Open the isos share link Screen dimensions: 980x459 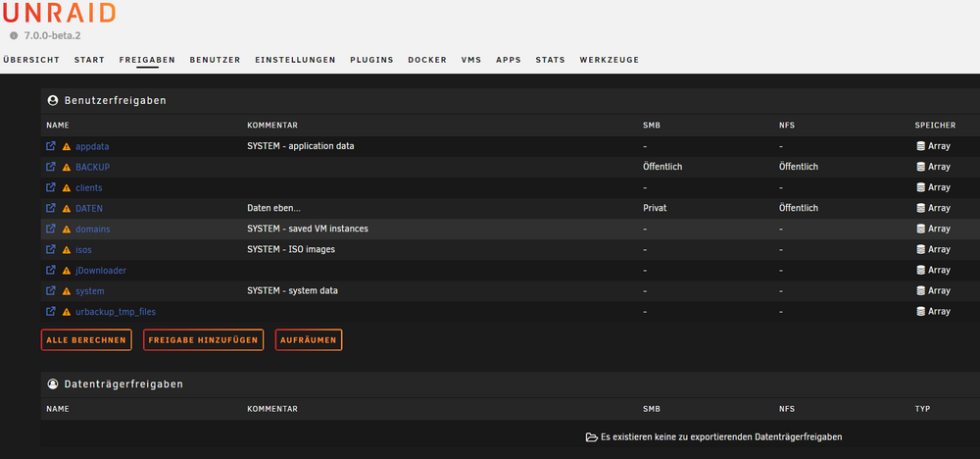pos(83,249)
